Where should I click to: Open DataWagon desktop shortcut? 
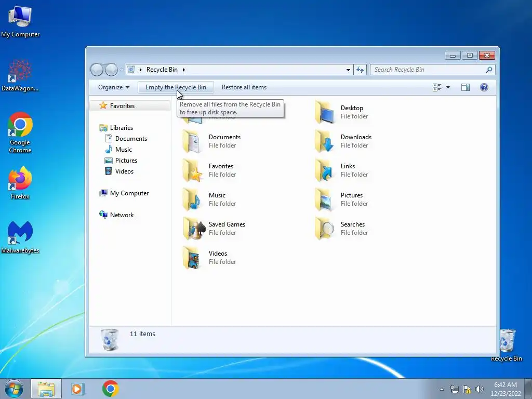pos(20,76)
